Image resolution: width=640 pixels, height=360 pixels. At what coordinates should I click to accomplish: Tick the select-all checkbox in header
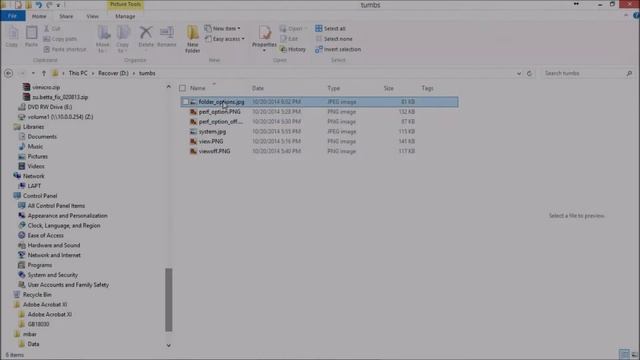click(x=182, y=88)
